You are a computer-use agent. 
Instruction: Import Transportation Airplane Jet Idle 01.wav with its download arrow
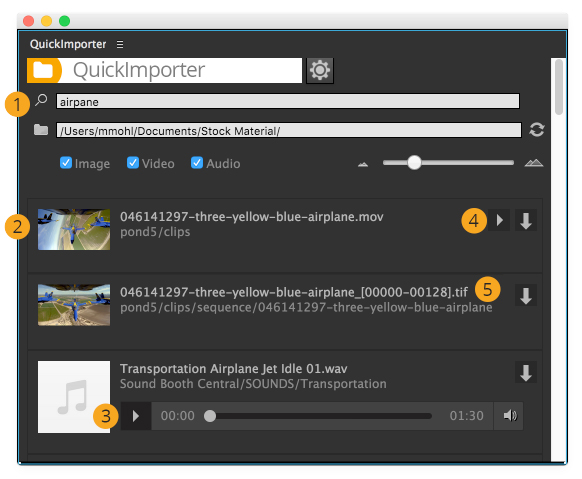(x=526, y=372)
